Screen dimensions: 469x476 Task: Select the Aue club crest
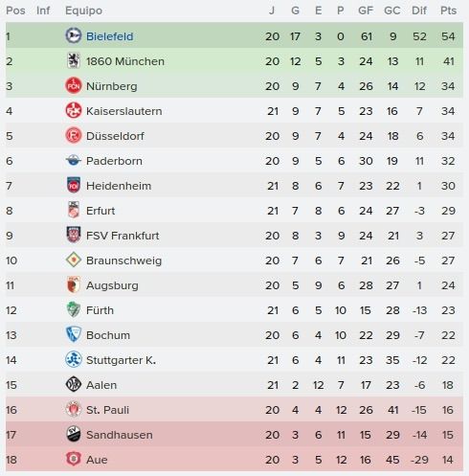tap(74, 459)
